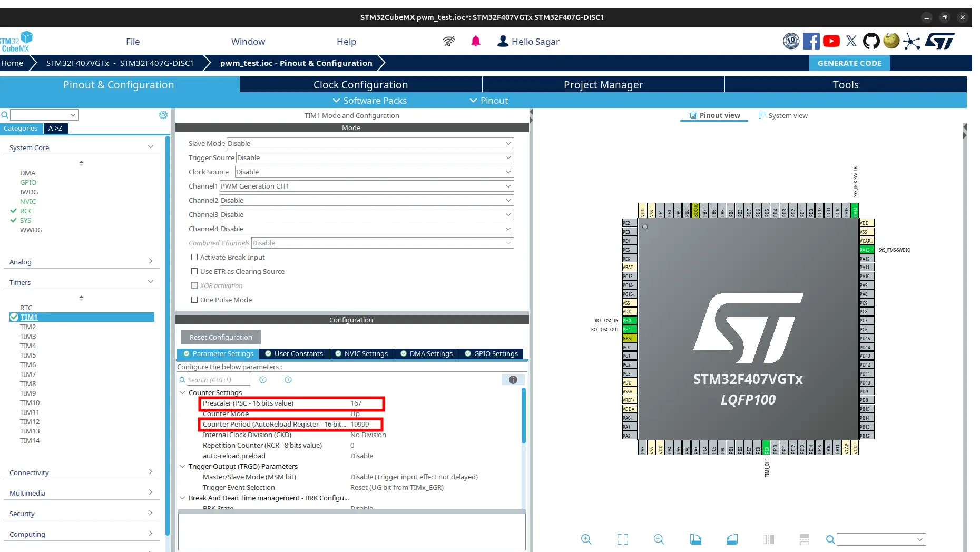This screenshot has height=552, width=980.
Task: Rotate the chip clockwise
Action: 695,539
